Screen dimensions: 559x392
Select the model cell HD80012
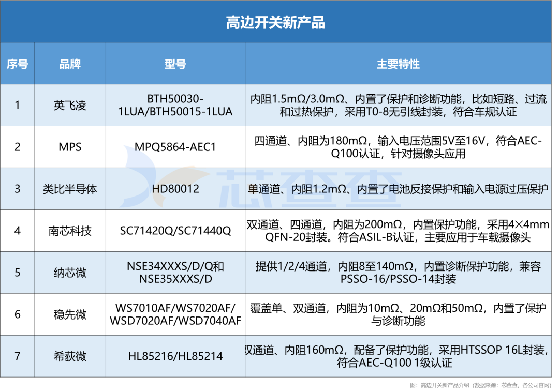pos(175,189)
